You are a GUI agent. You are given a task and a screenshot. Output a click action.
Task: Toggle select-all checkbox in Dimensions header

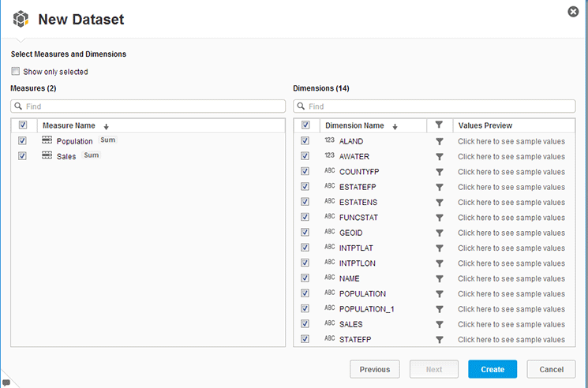[305, 125]
